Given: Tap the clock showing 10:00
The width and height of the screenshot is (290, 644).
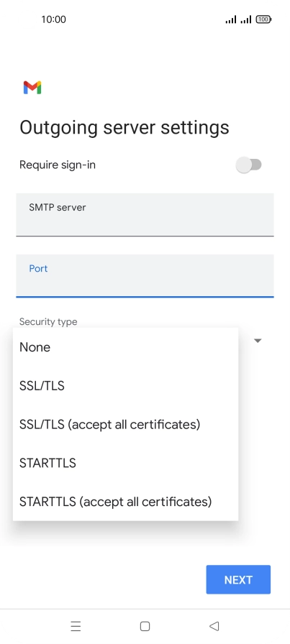Looking at the screenshot, I should coord(53,19).
